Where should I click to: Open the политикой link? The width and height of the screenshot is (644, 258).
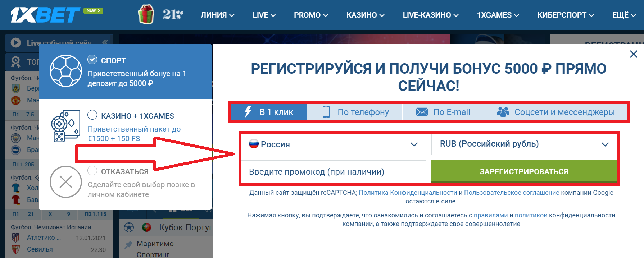531,215
